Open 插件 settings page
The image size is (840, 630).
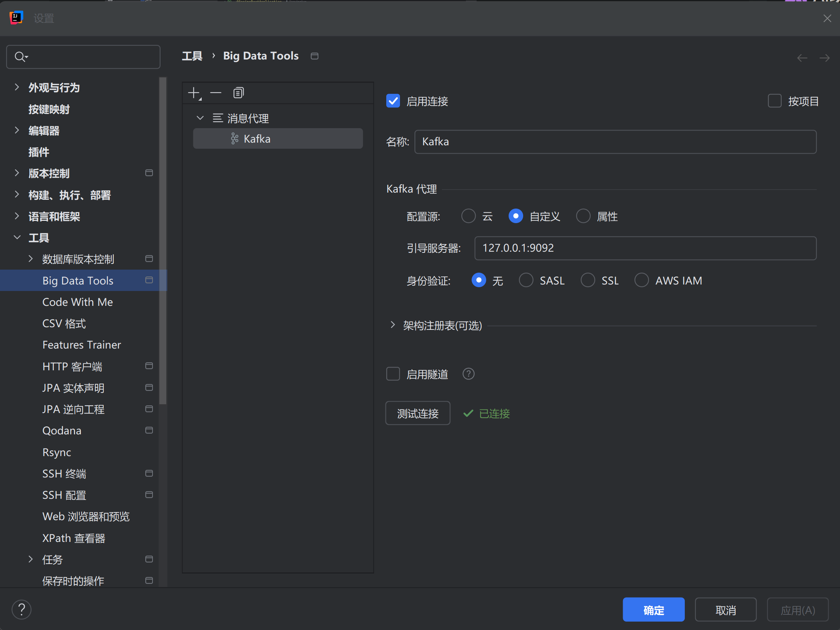[39, 152]
